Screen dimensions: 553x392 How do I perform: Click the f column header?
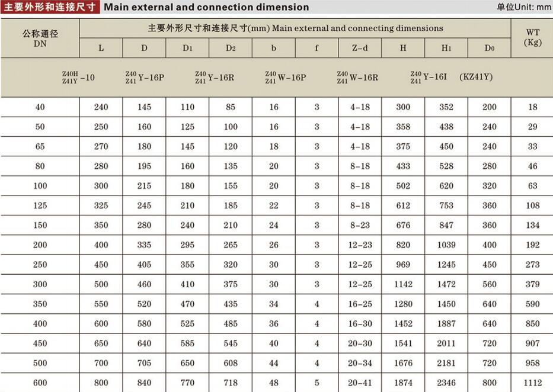pyautogui.click(x=316, y=48)
